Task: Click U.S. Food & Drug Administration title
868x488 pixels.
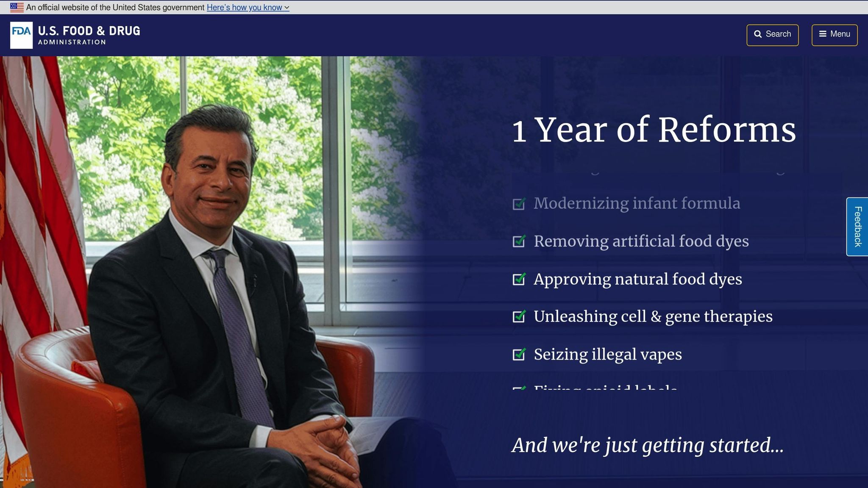Action: [89, 35]
